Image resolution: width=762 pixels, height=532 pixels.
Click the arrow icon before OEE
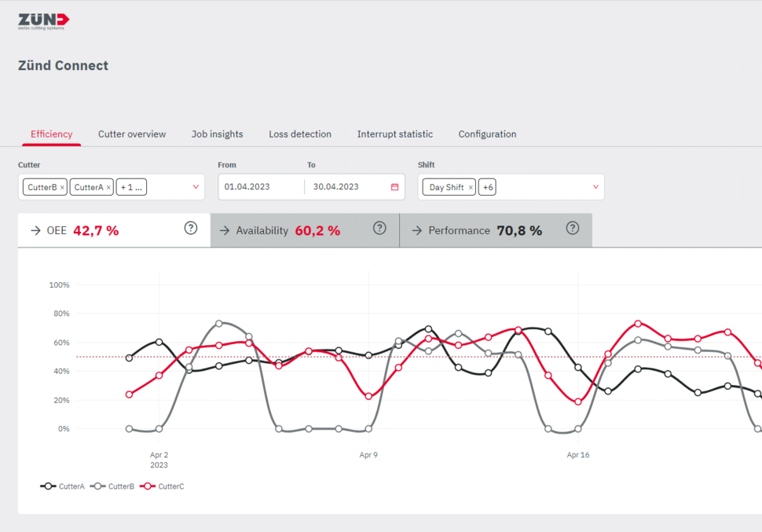click(x=35, y=230)
